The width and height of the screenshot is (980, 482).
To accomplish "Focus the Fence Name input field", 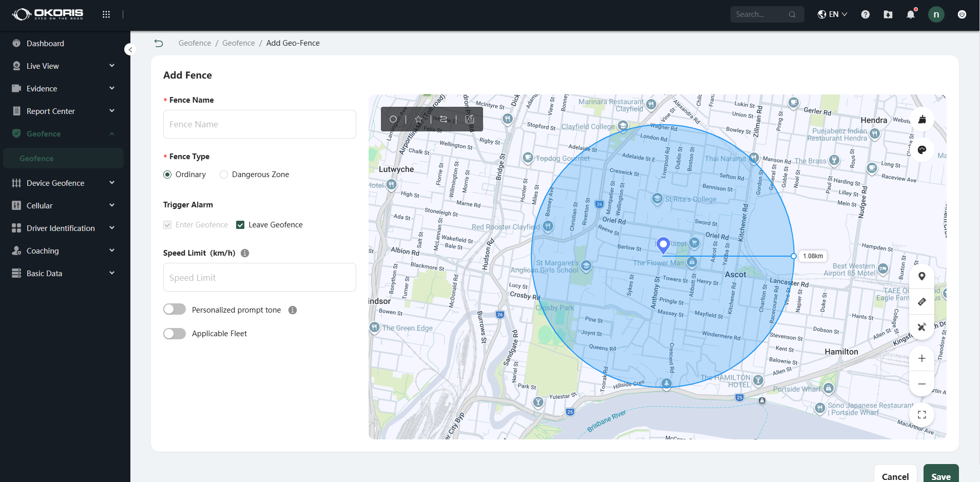I will pos(260,124).
